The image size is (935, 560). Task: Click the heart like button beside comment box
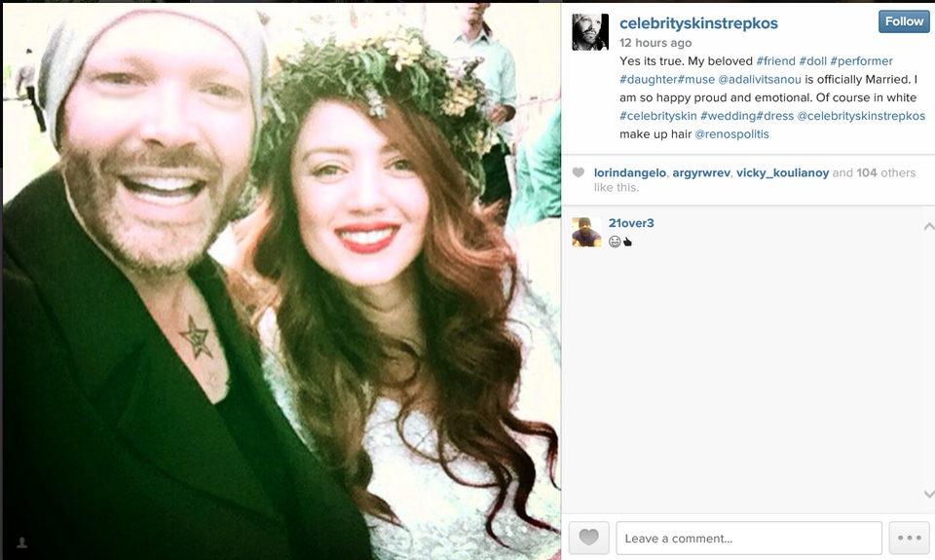(588, 538)
